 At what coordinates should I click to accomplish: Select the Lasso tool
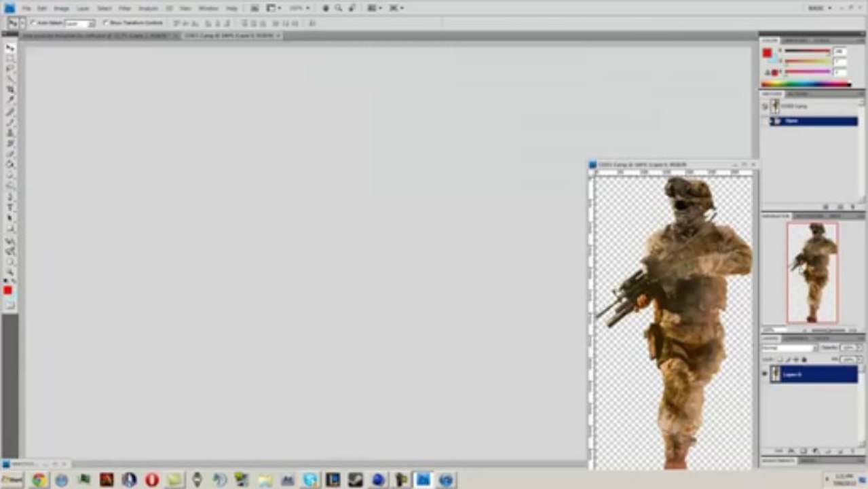click(x=10, y=68)
